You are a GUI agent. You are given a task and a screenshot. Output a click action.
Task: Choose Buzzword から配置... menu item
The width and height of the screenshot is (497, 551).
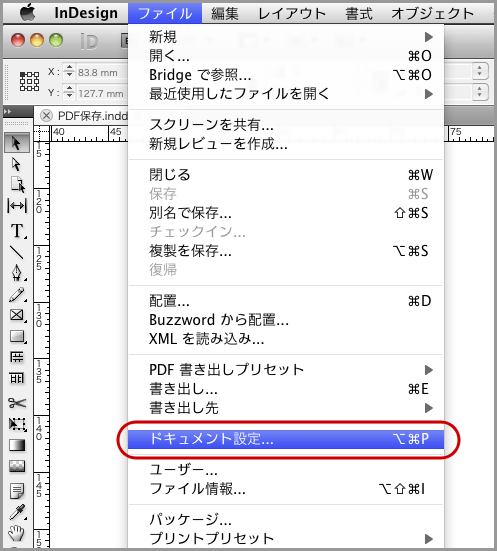(x=286, y=320)
